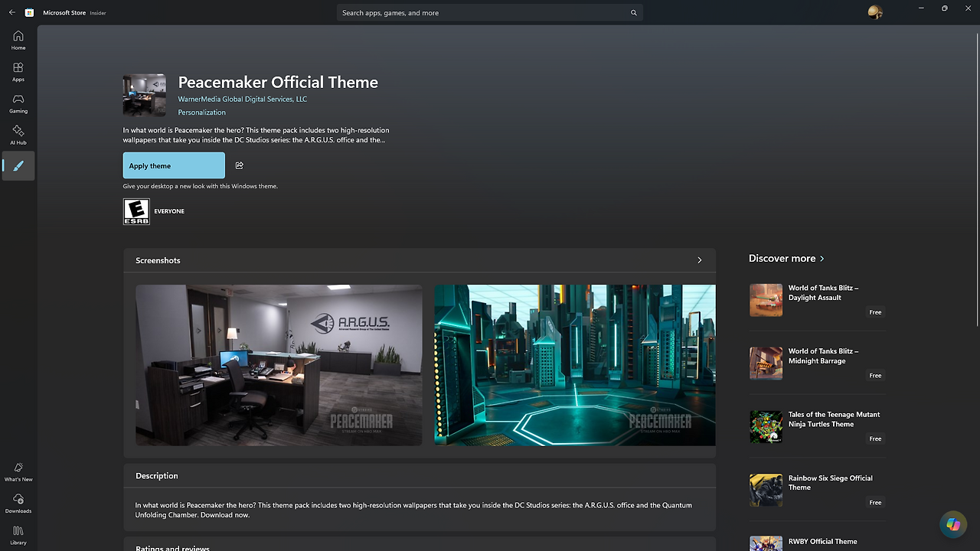Click the Peacemaker Official Theme title
This screenshot has height=551, width=980.
tap(278, 83)
